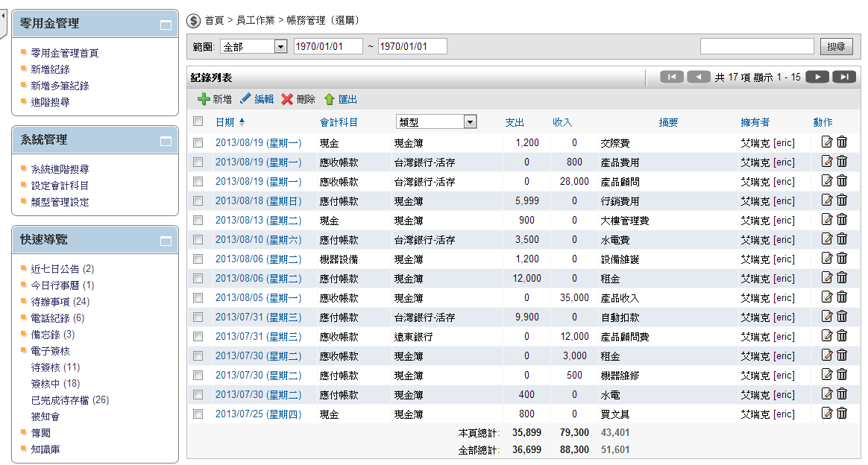The image size is (868, 465).
Task: Sort by 會計科目 column header
Action: 339,122
